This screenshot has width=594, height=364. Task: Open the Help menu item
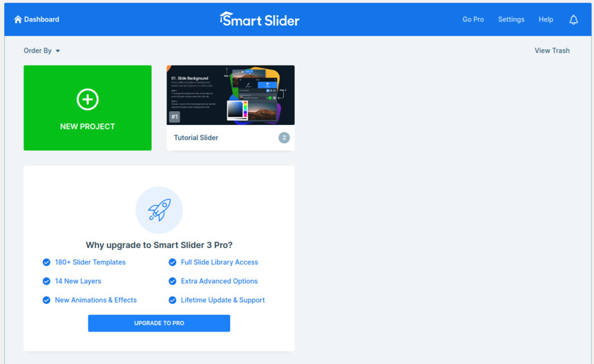546,19
